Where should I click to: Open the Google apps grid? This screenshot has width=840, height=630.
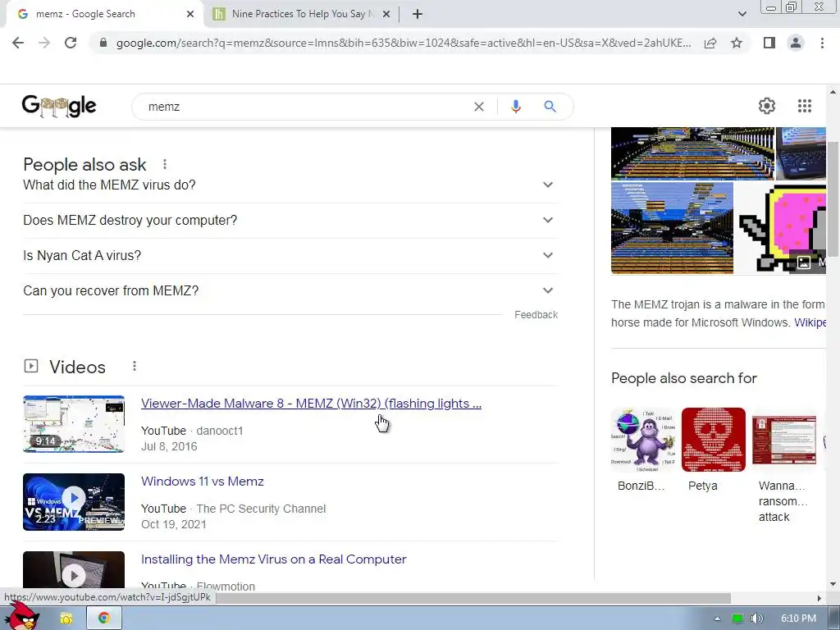(805, 106)
